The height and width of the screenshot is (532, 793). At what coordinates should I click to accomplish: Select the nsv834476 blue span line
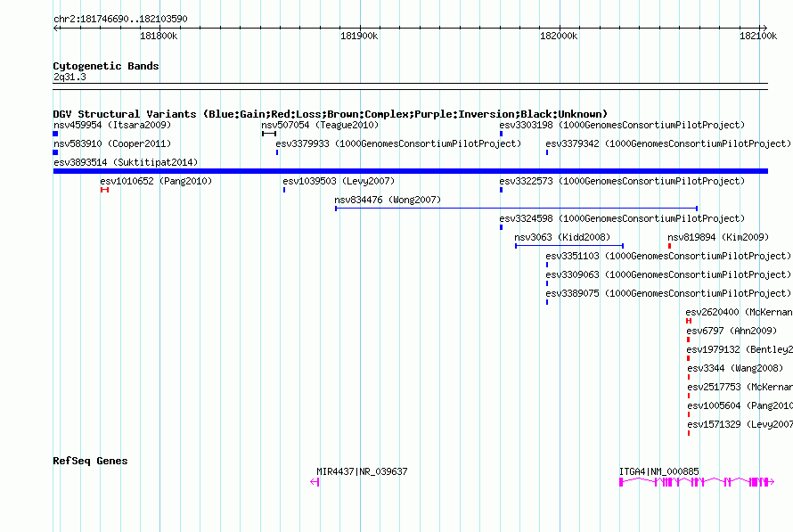[x=517, y=209]
